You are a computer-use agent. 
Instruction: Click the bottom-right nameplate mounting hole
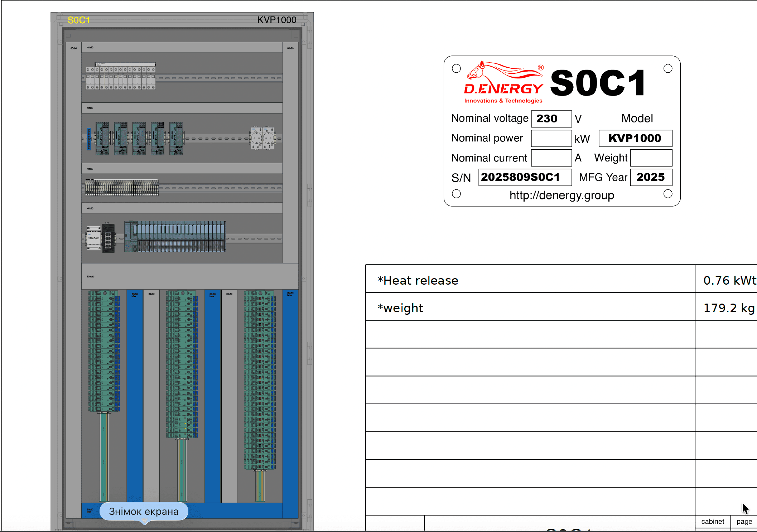(668, 194)
